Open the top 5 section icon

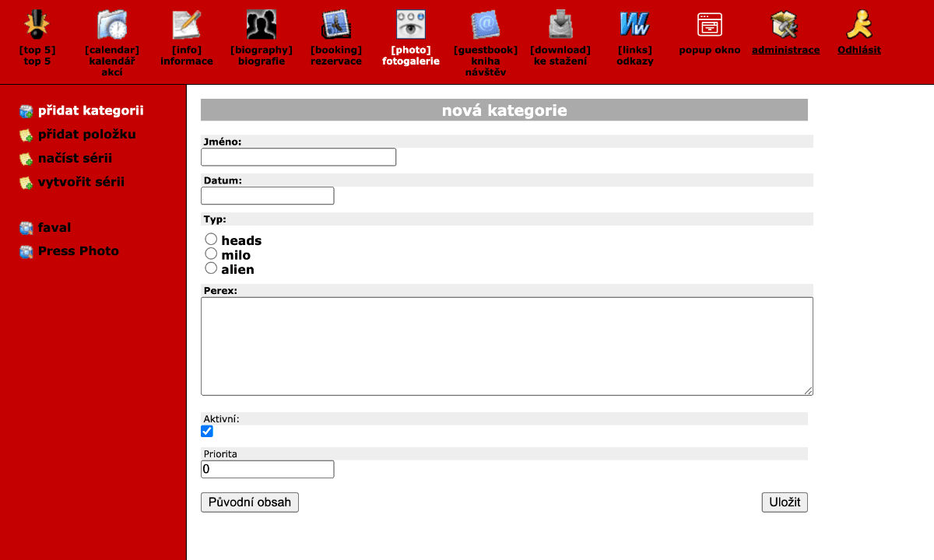coord(37,25)
